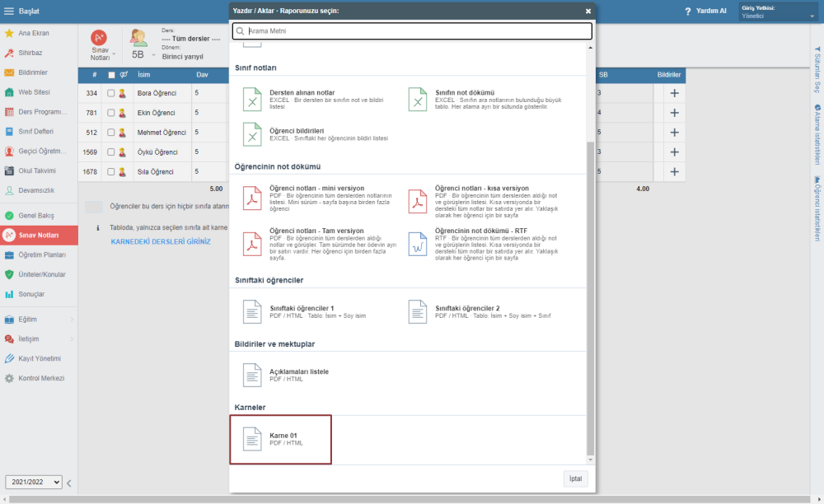Click Geçici Öğretmen sidebar icon
824x504 pixels.
coord(9,152)
